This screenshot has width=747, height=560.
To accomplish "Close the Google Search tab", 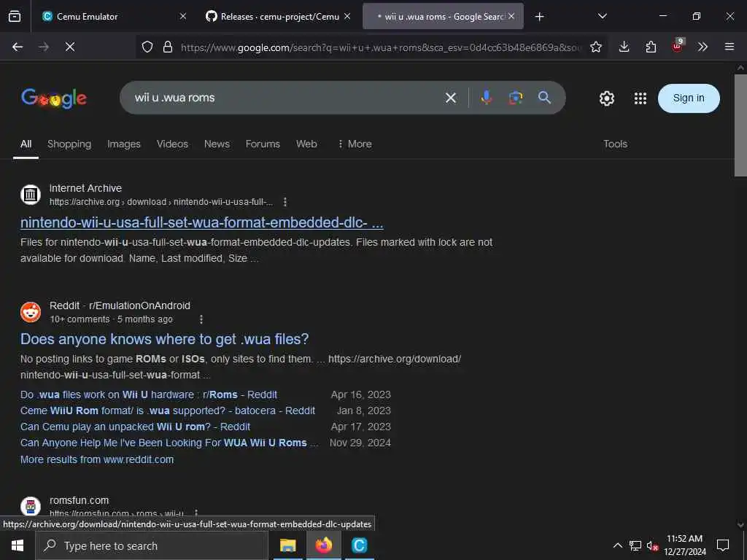I will [511, 16].
